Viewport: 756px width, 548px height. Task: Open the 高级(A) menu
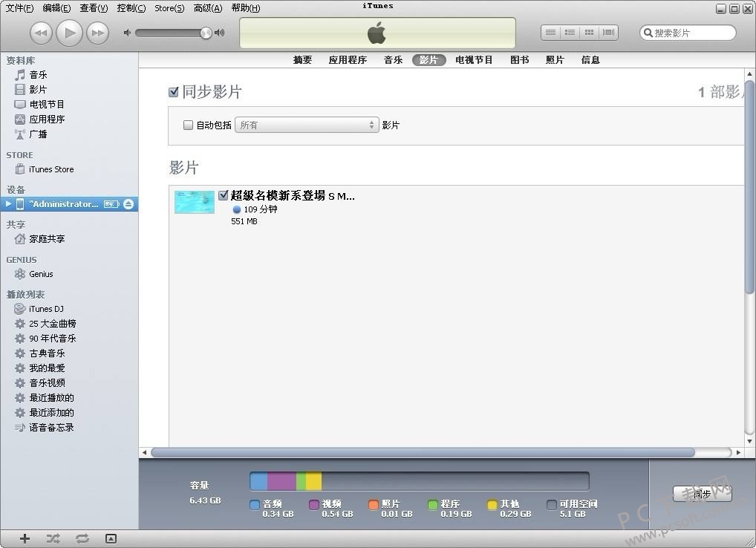coord(208,8)
